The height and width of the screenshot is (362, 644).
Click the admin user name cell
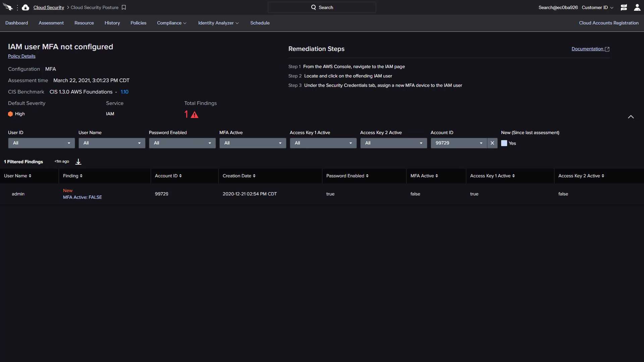coord(18,194)
